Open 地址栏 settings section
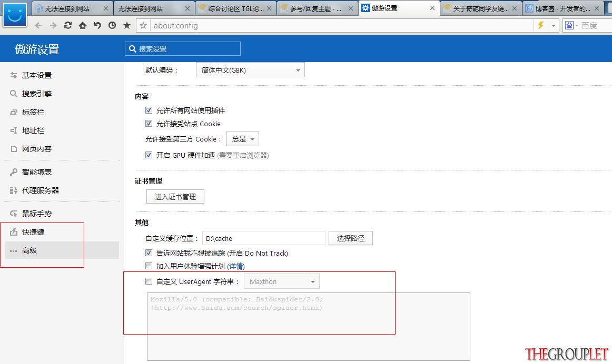This screenshot has width=612, height=364. click(x=33, y=130)
